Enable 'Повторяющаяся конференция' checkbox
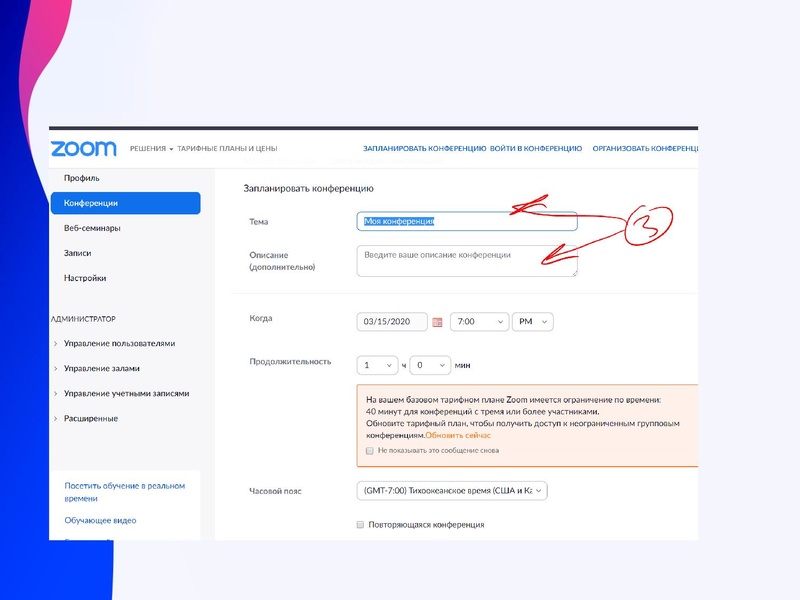Viewport: 800px width, 600px height. pos(360,525)
